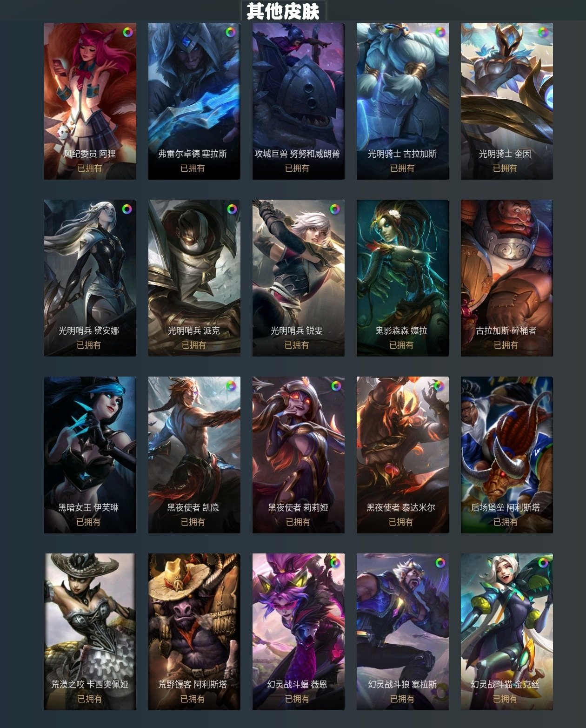Screen dimensions: 586x728
Task: Open chroma wheel on 幻灵战斗狼 塞拉斯
Action: [440, 563]
